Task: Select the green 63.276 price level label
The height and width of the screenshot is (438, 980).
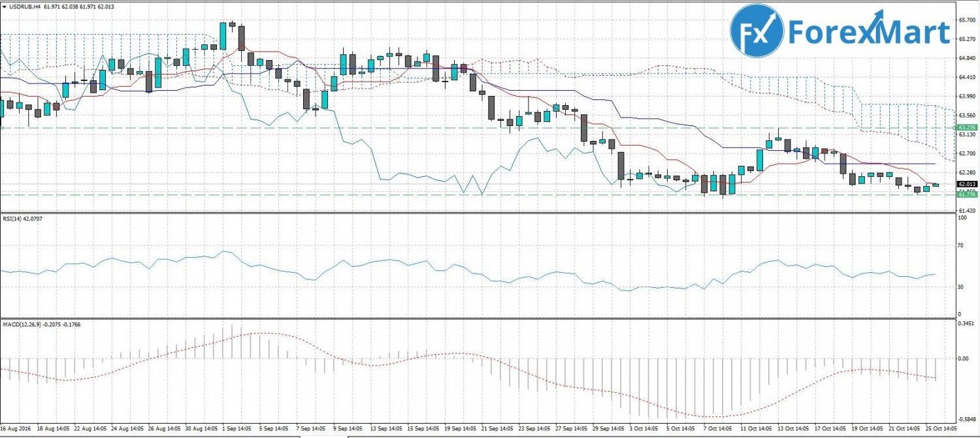Action: pyautogui.click(x=966, y=127)
